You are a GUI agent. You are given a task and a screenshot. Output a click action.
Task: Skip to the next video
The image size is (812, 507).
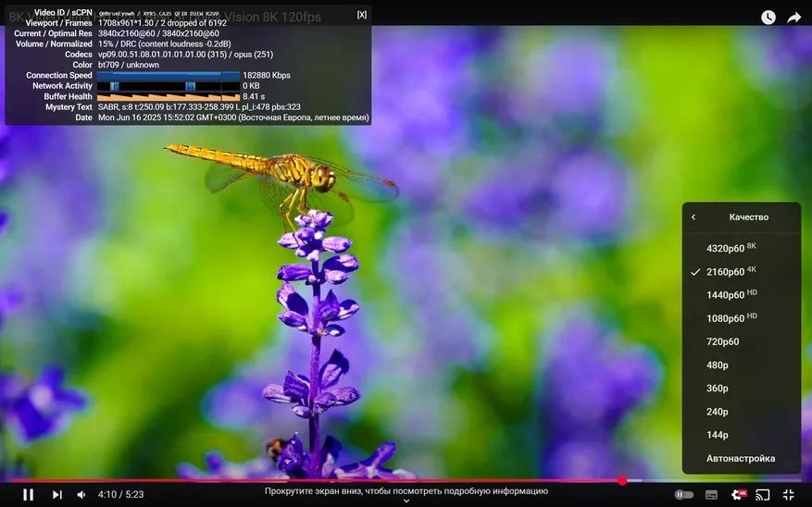(57, 495)
